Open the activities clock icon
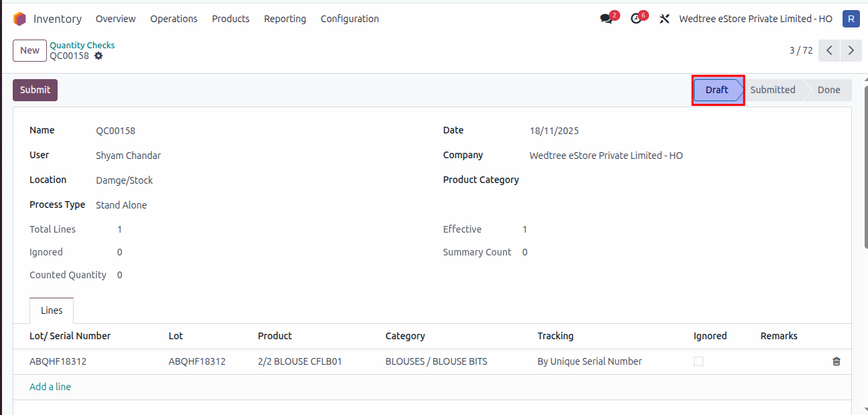Image resolution: width=868 pixels, height=415 pixels. pos(636,19)
